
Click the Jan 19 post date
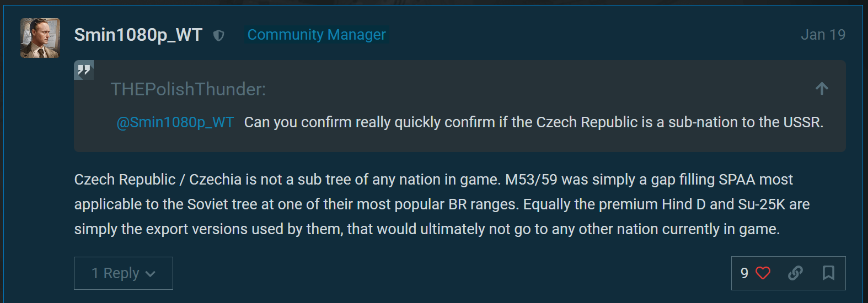(823, 35)
